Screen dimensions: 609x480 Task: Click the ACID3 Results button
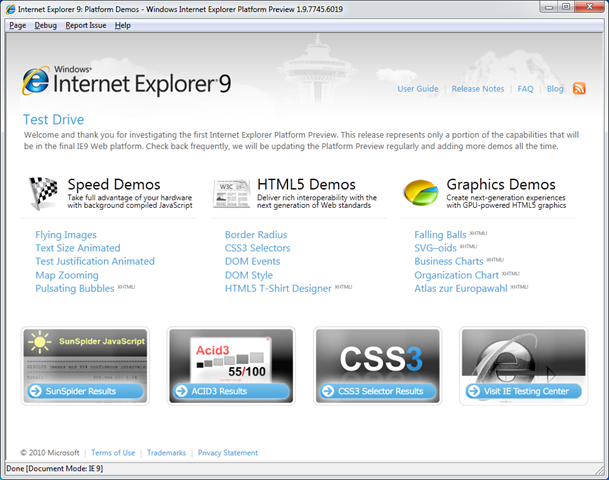click(231, 391)
